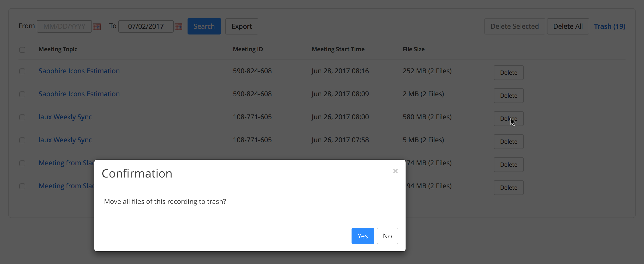Click Delete Selected button
644x264 pixels.
pyautogui.click(x=514, y=26)
